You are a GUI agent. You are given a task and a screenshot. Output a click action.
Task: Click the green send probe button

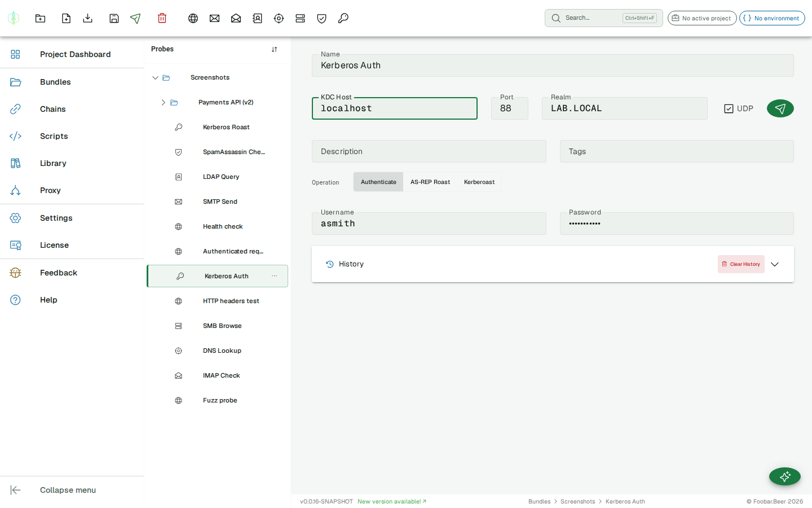coord(780,108)
